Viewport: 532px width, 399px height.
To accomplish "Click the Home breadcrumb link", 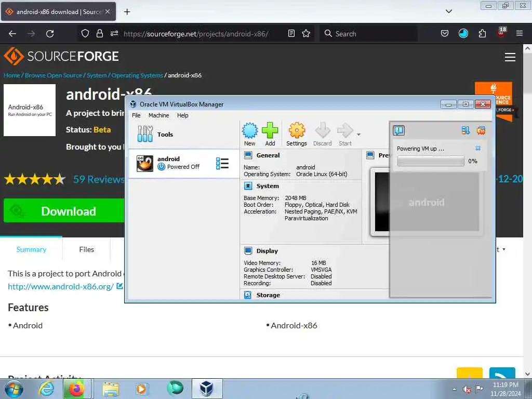I will pyautogui.click(x=12, y=75).
